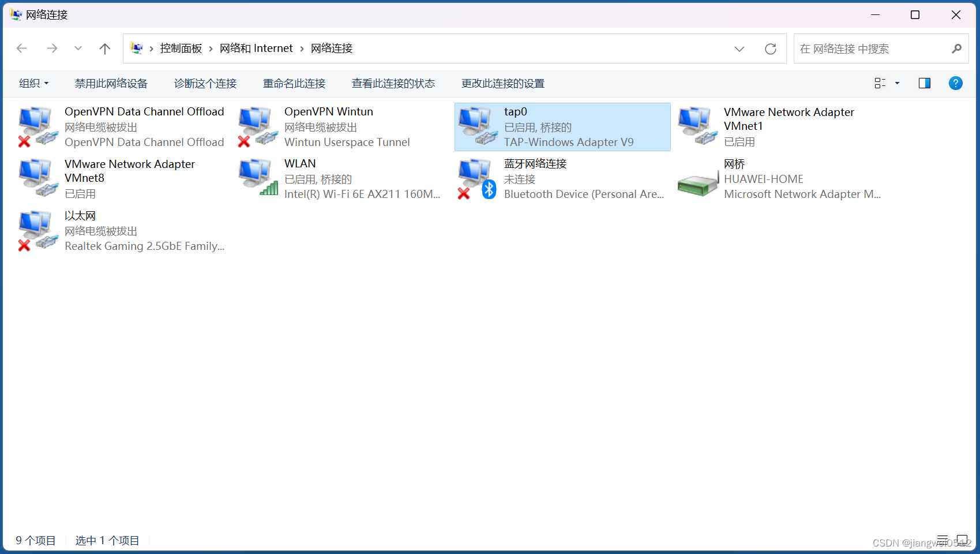Select the 蓝牙网络连接 Bluetooth icon
Viewport: 980px width, 554px height.
(478, 179)
